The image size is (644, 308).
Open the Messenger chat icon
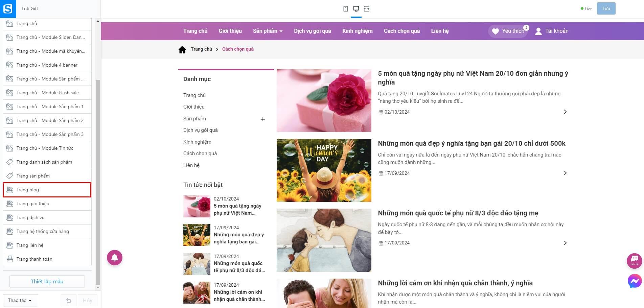[x=634, y=281]
